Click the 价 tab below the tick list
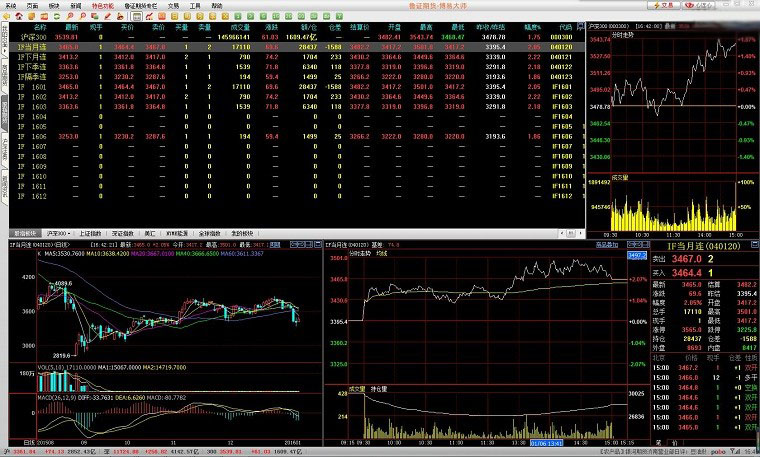 [x=675, y=442]
